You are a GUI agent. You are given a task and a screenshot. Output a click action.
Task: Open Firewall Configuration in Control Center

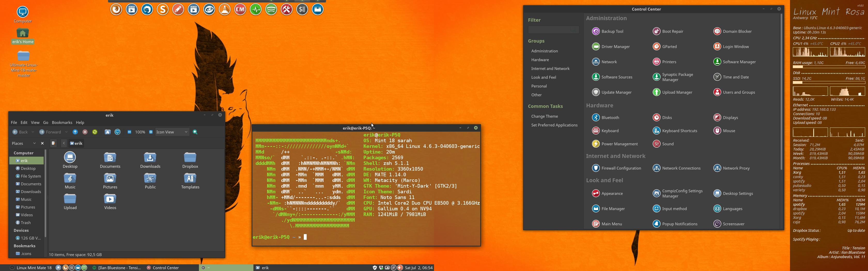point(616,168)
